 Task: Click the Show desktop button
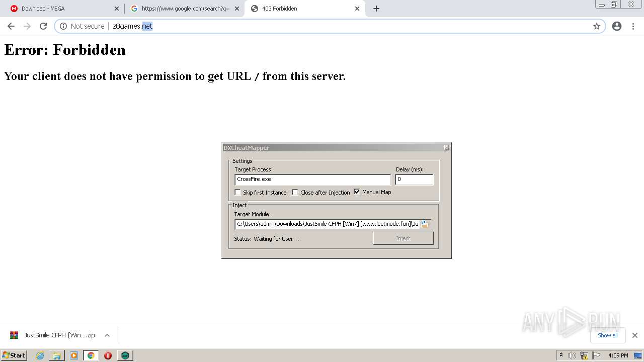point(638,355)
